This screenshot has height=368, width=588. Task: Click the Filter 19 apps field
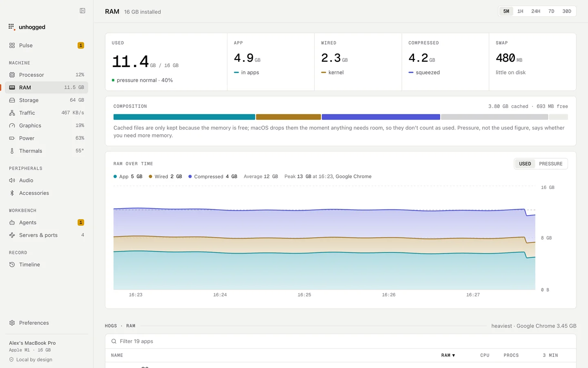341,341
